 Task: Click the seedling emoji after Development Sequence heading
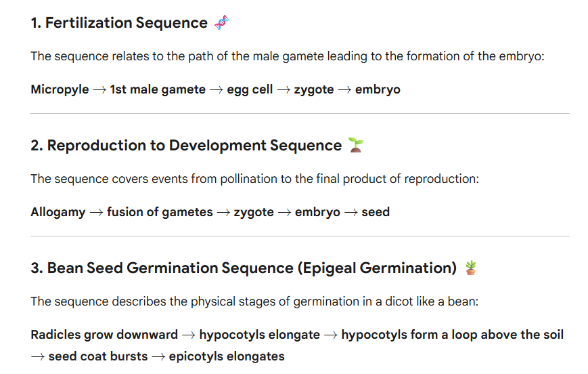coord(355,145)
